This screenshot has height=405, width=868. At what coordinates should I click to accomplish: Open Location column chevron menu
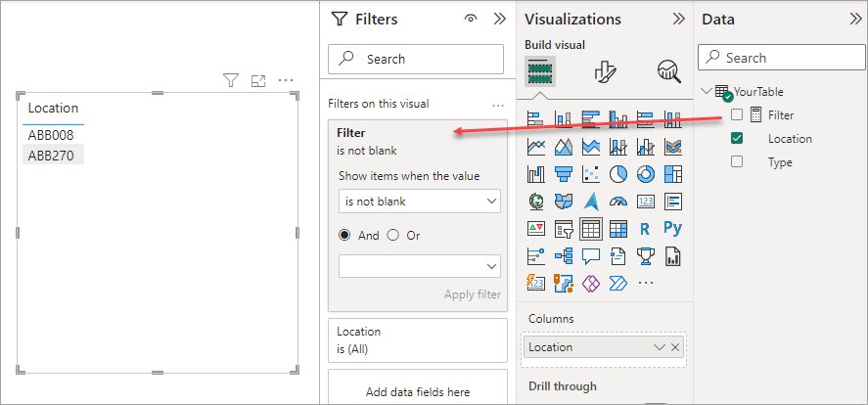[x=659, y=347]
